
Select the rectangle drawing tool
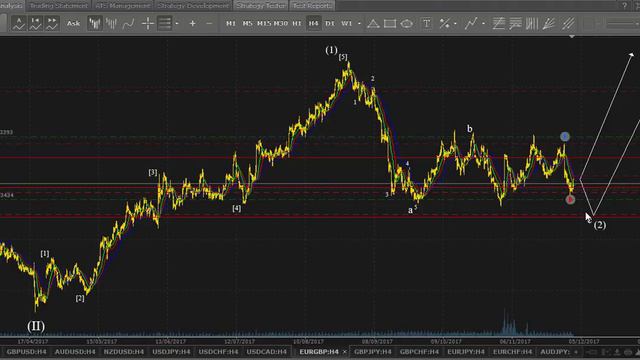(x=390, y=24)
